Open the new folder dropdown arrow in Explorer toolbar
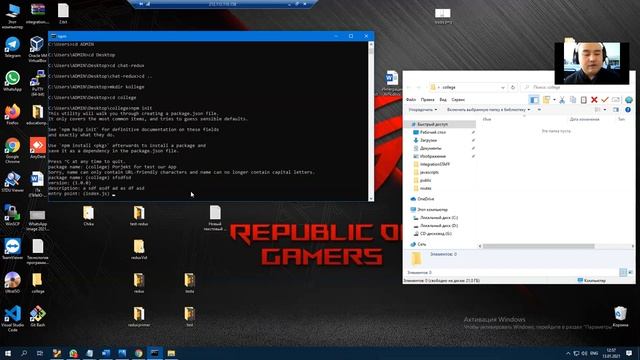The height and width of the screenshot is (360, 640). click(x=554, y=100)
